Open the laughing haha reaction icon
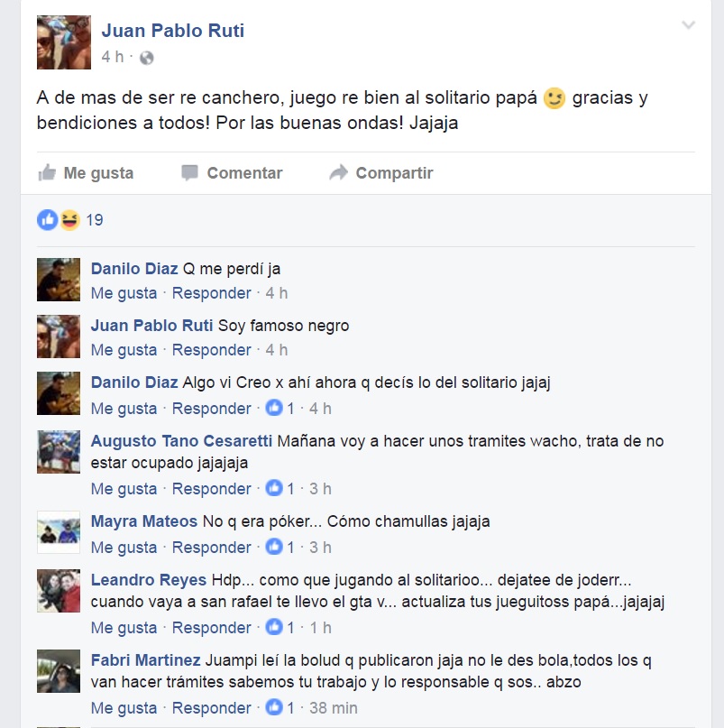Viewport: 724px width, 728px height. [x=69, y=220]
